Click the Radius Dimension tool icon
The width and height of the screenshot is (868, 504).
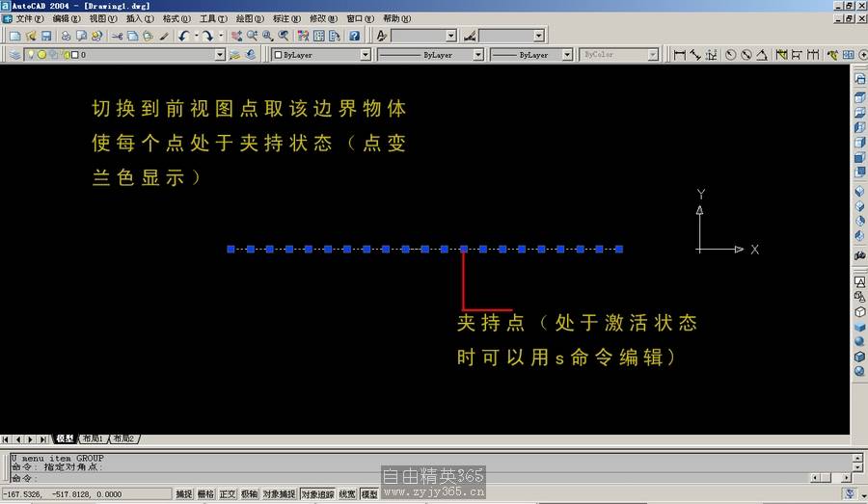click(730, 55)
